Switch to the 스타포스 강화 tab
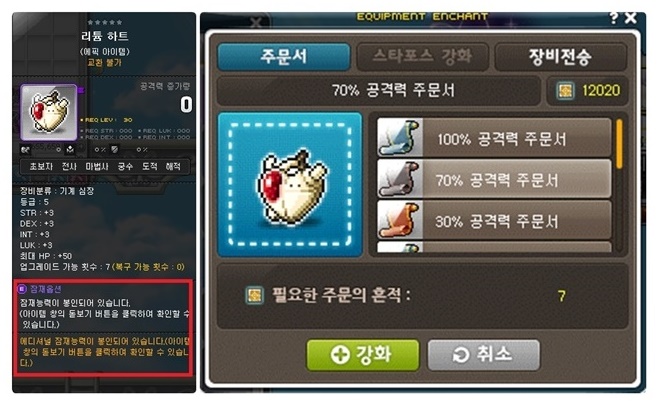 (422, 56)
